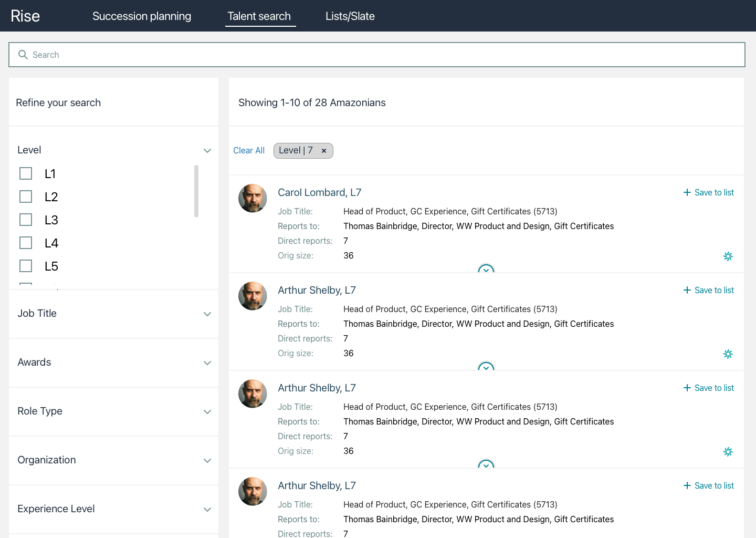Open Lists/Slate tab
Image resolution: width=756 pixels, height=538 pixels.
click(x=350, y=16)
